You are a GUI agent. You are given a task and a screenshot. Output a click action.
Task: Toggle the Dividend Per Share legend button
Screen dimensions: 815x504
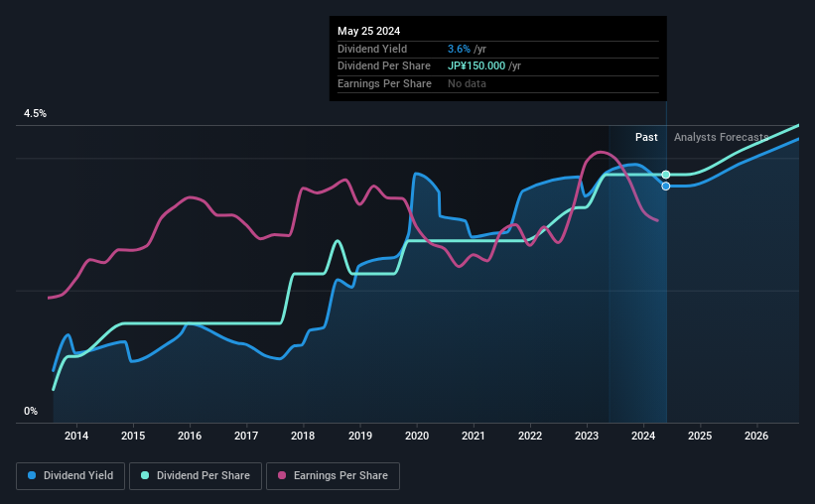(x=196, y=476)
